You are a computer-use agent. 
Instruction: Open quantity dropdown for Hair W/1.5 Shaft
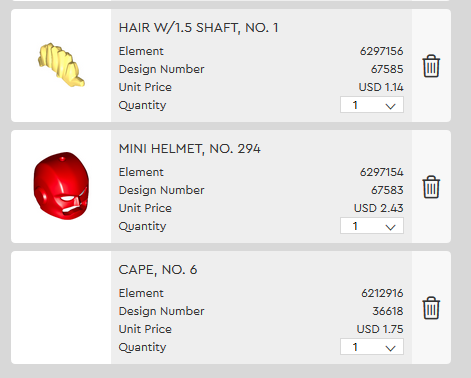[372, 105]
